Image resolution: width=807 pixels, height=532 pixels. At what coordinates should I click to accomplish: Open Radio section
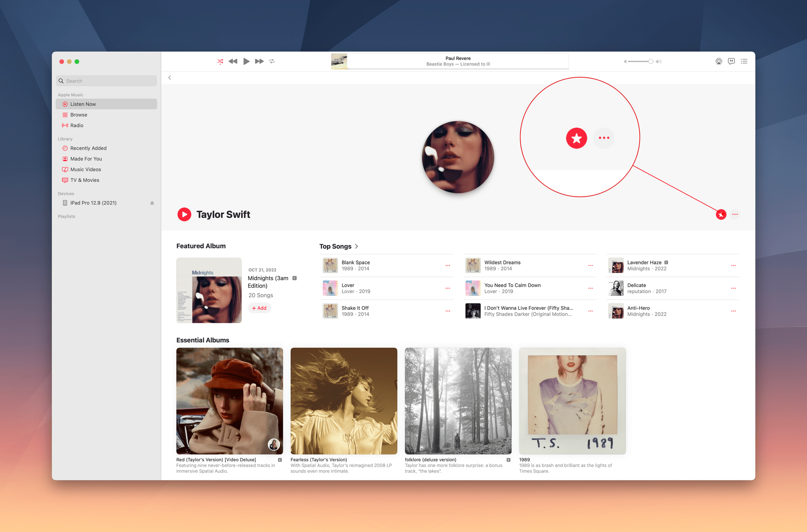(106, 125)
